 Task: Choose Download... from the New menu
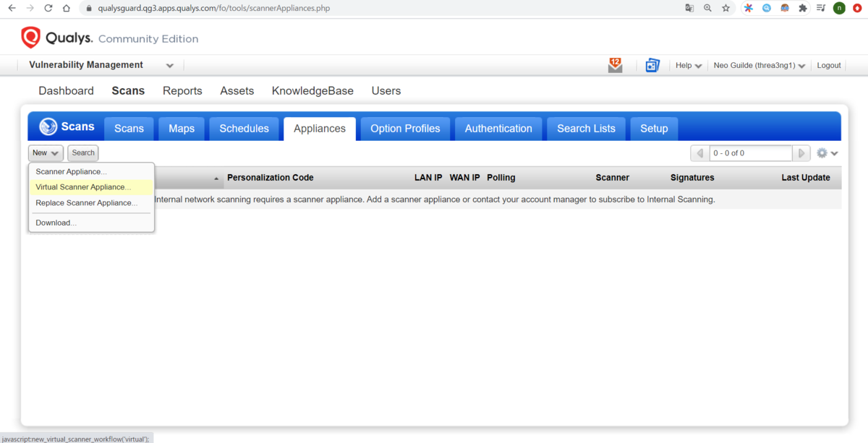point(91,223)
